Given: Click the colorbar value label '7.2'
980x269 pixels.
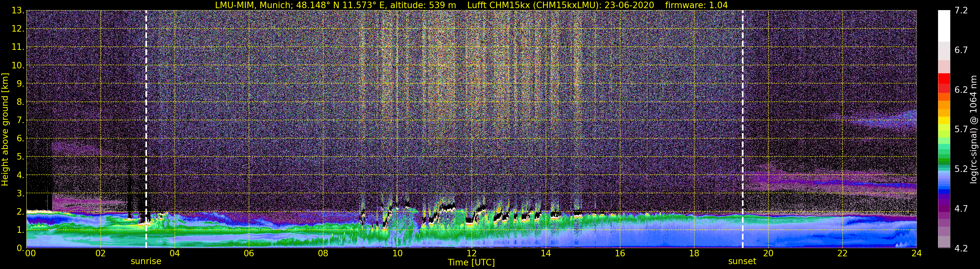Looking at the screenshot, I should click(x=961, y=11).
